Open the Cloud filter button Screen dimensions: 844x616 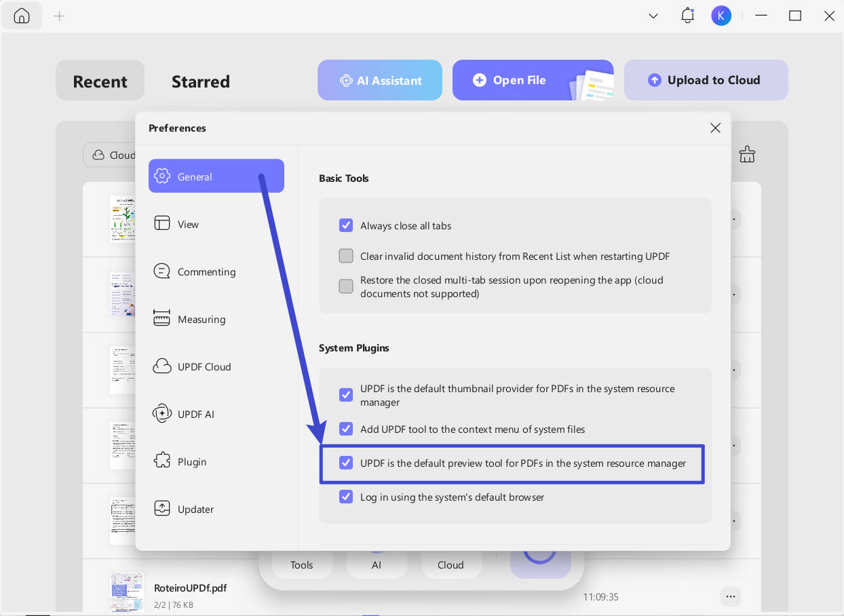point(110,155)
